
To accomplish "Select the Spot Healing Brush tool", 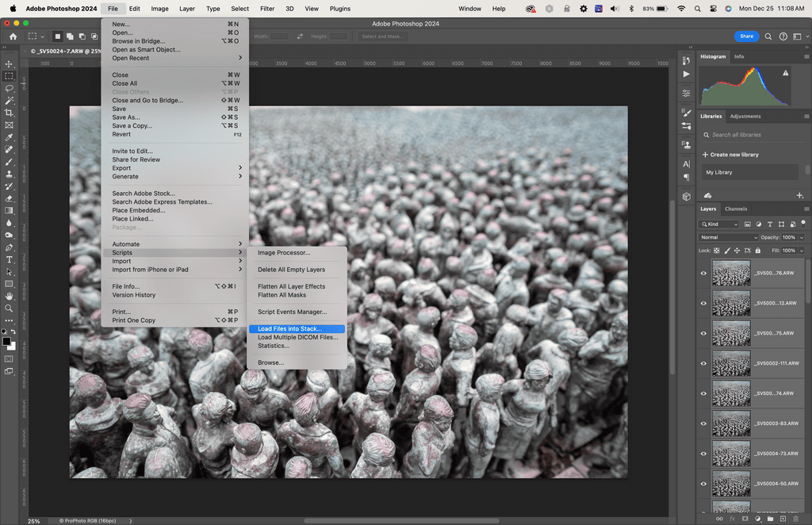I will [x=9, y=150].
